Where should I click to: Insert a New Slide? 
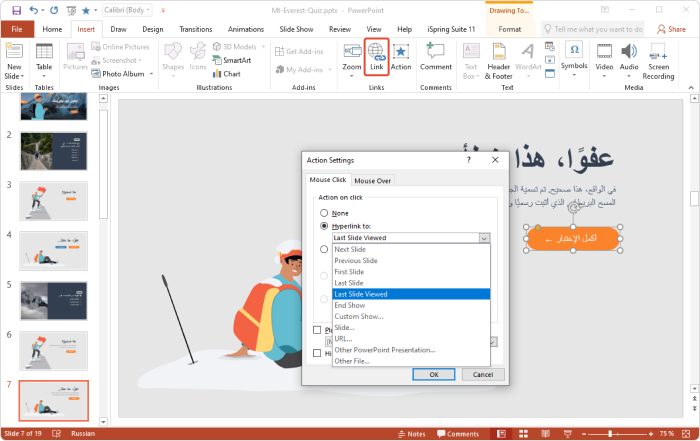[x=14, y=62]
